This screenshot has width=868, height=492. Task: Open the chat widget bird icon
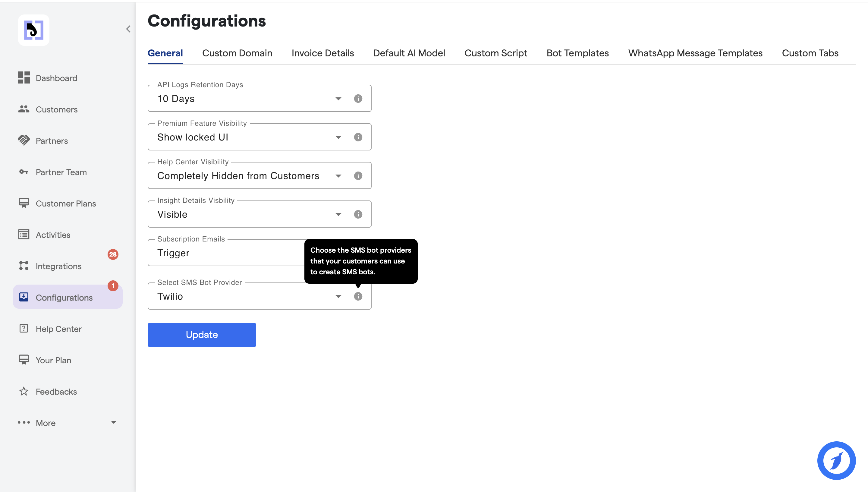coord(836,460)
